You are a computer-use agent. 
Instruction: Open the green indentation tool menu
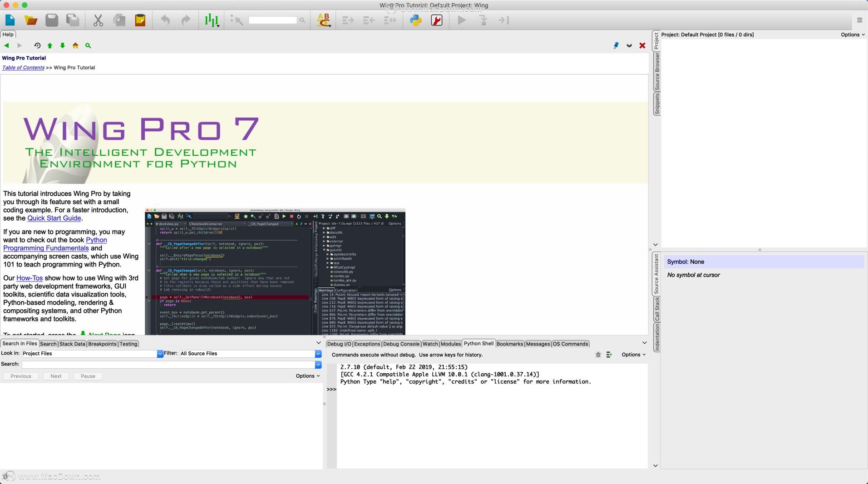coord(212,20)
